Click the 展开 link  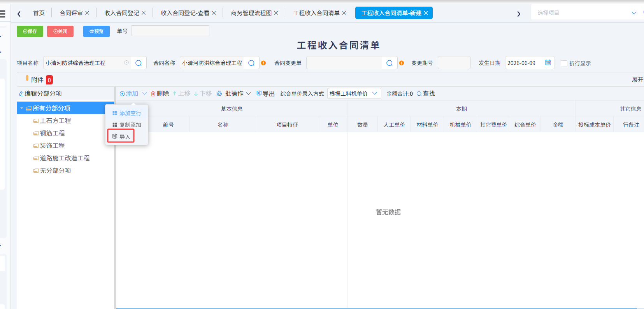click(637, 79)
